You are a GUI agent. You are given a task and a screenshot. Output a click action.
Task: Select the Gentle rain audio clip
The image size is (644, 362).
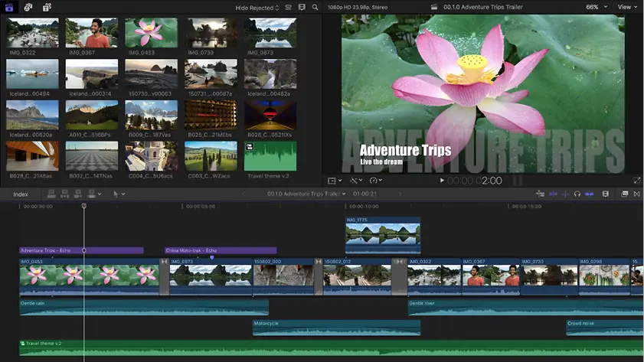point(144,308)
